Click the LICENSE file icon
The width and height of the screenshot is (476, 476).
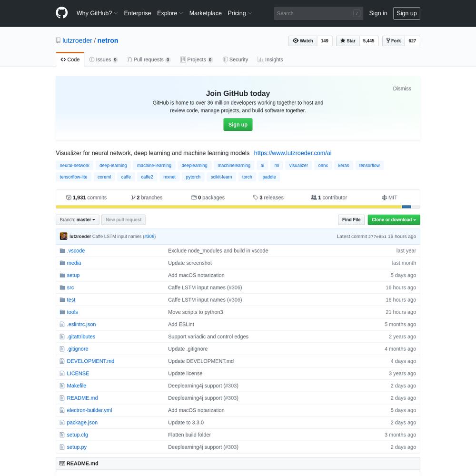coord(62,373)
